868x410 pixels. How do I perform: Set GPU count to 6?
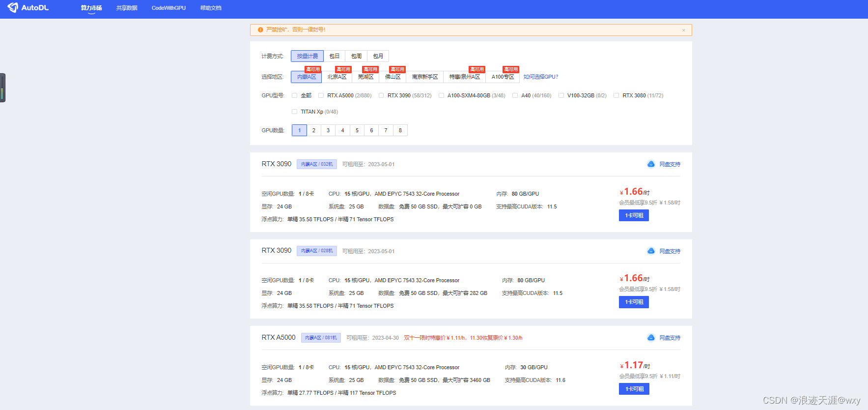pos(371,130)
